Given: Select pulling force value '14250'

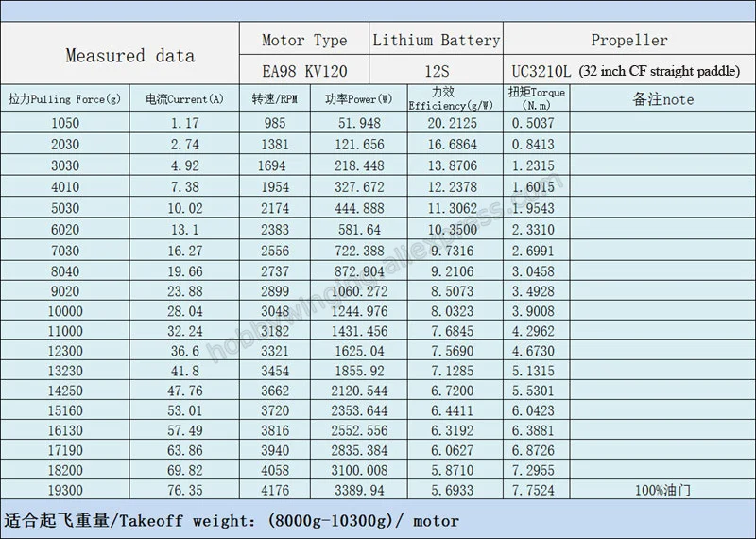Looking at the screenshot, I should click(x=65, y=390).
